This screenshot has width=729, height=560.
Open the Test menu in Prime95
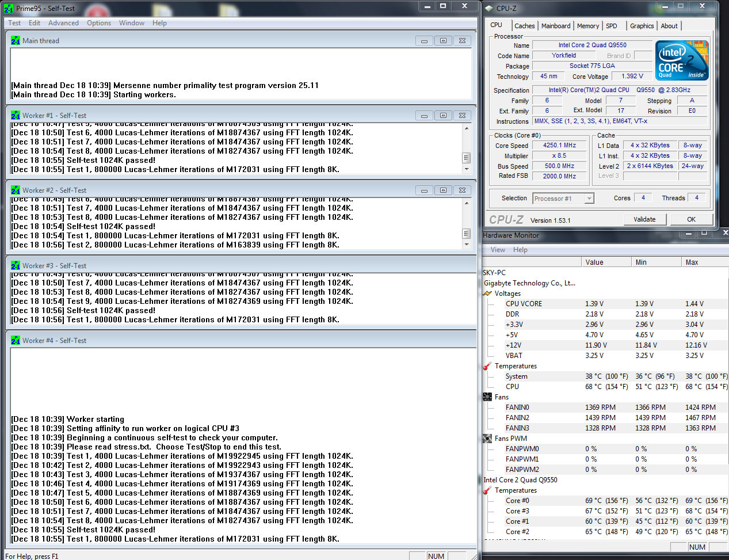(14, 23)
